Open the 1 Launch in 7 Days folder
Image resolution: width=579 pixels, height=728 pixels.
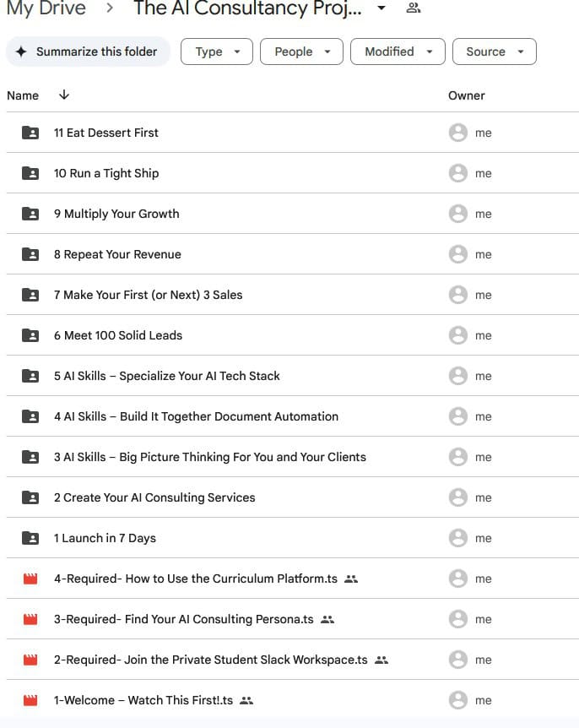tap(105, 538)
